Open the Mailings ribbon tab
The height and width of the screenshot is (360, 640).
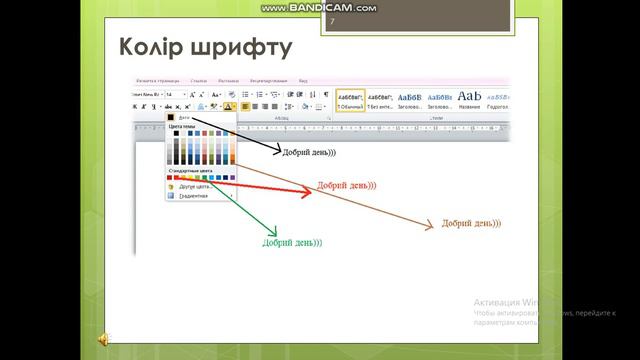[229, 81]
